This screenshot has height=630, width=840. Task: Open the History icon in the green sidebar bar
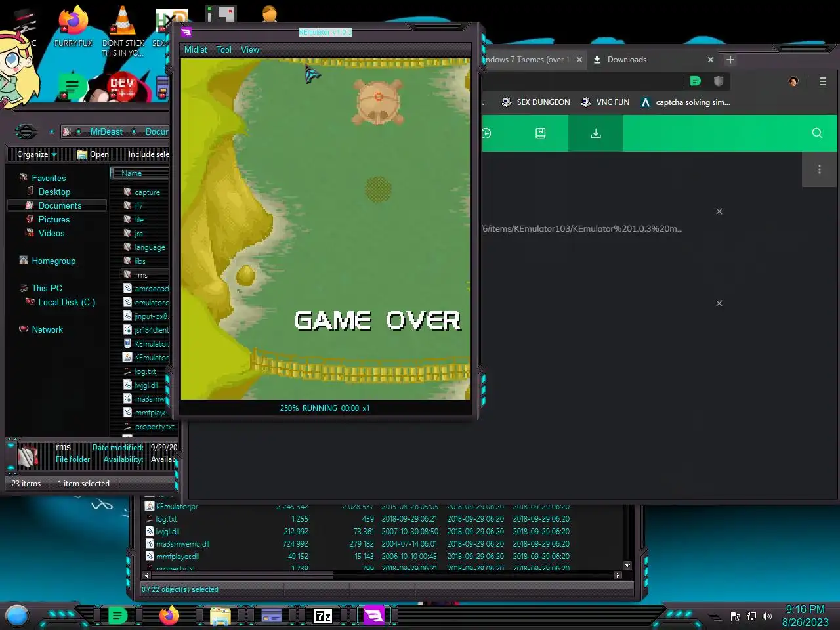click(x=486, y=133)
